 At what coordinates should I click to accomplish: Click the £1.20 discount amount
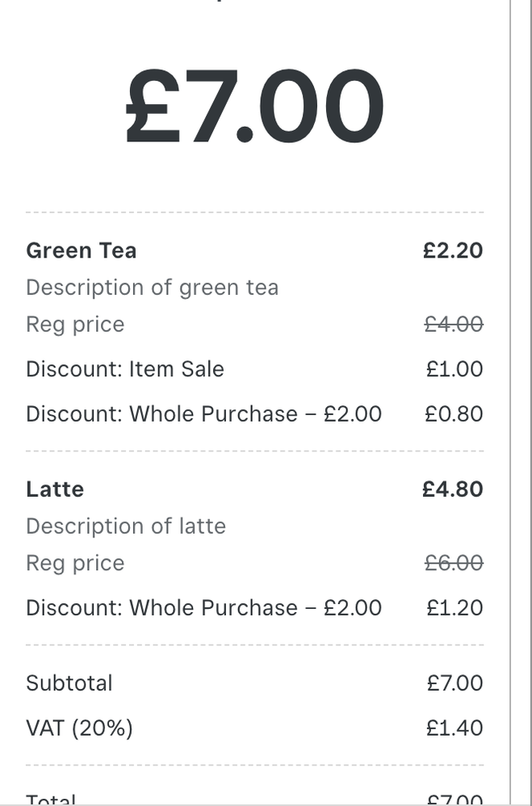pos(455,608)
